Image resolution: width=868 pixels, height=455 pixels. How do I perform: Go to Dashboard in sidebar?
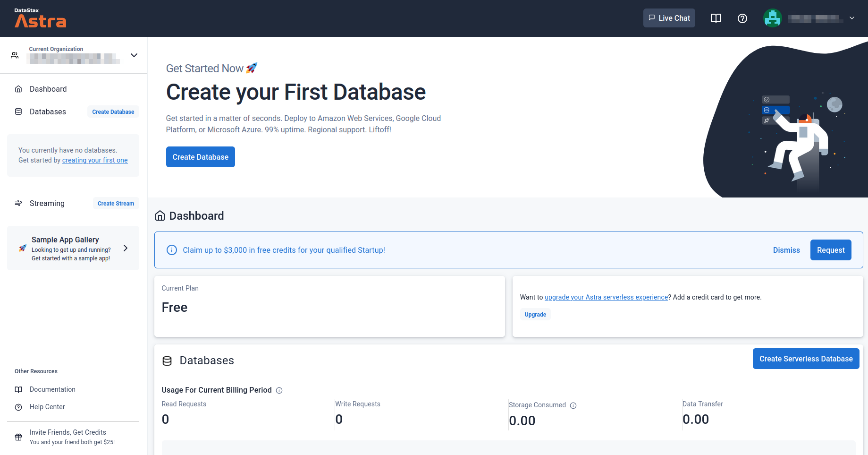coord(48,89)
